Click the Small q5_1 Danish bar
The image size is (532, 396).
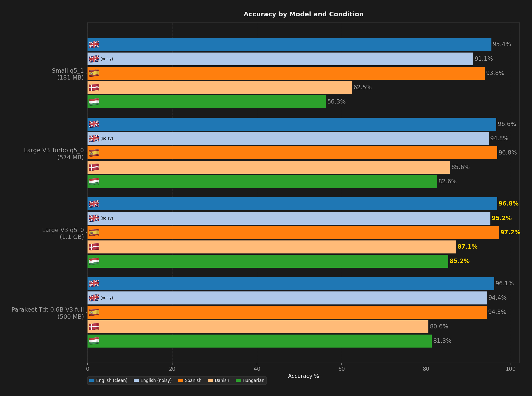[220, 87]
